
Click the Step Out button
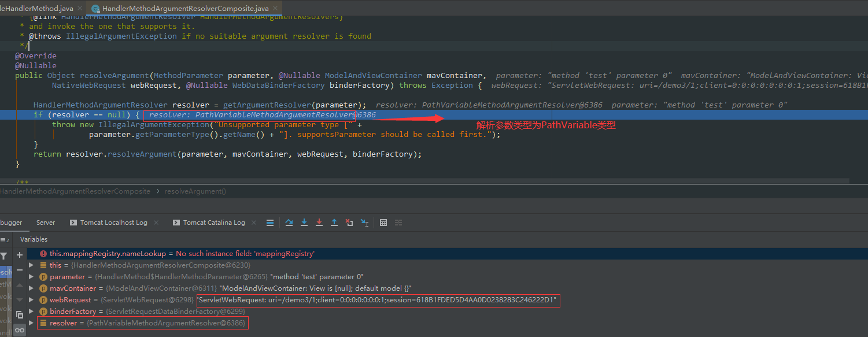pos(334,223)
